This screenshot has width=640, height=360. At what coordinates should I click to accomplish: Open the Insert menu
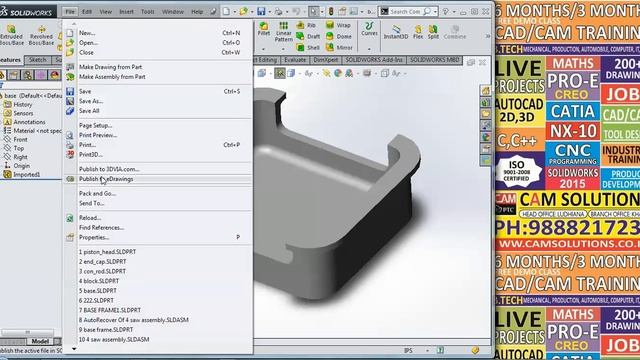pos(126,12)
